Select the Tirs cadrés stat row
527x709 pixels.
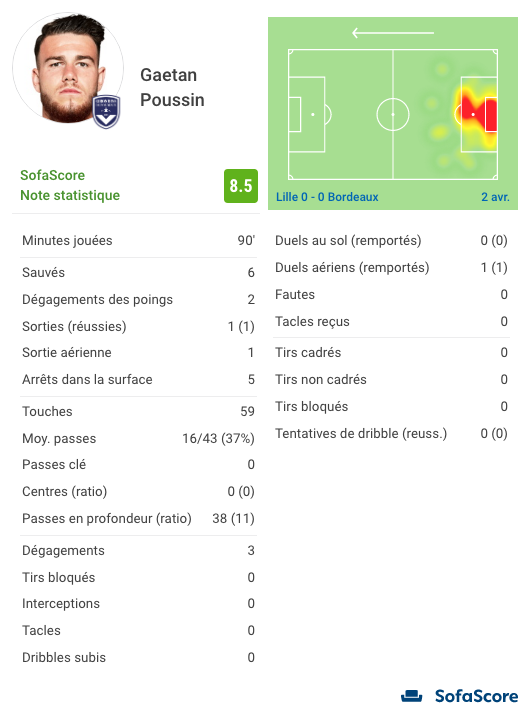click(x=391, y=352)
